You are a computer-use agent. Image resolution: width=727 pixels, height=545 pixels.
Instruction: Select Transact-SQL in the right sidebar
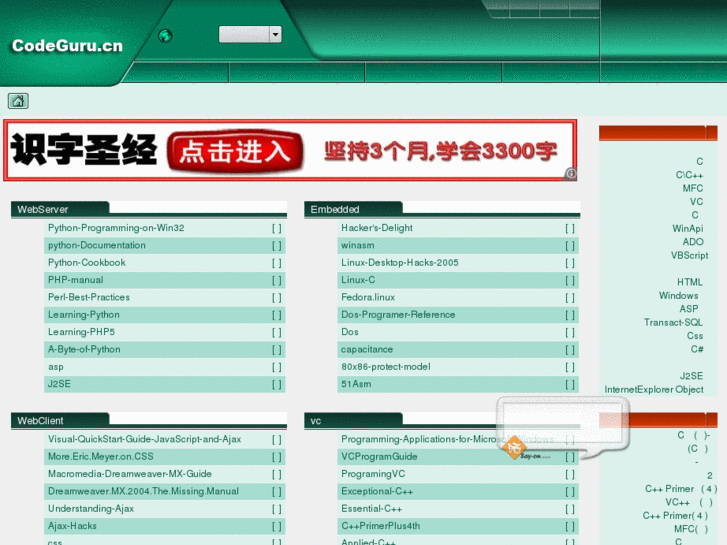673,323
